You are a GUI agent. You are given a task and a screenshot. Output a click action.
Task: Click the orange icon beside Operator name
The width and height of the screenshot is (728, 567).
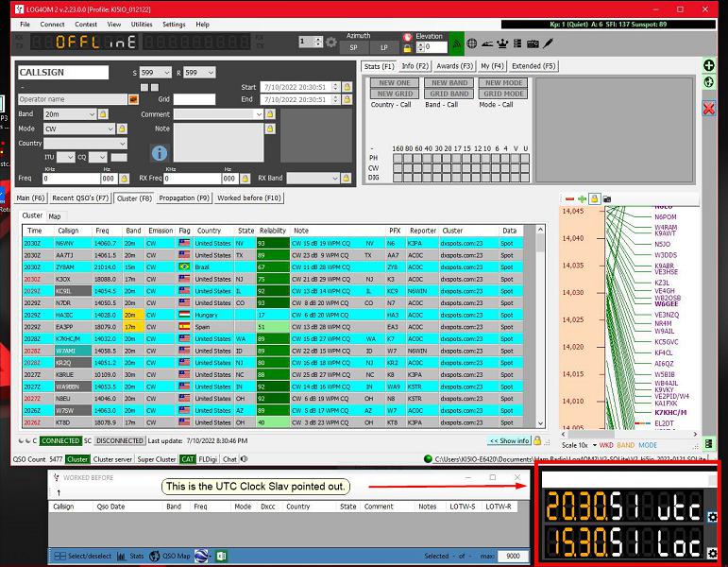pyautogui.click(x=133, y=99)
